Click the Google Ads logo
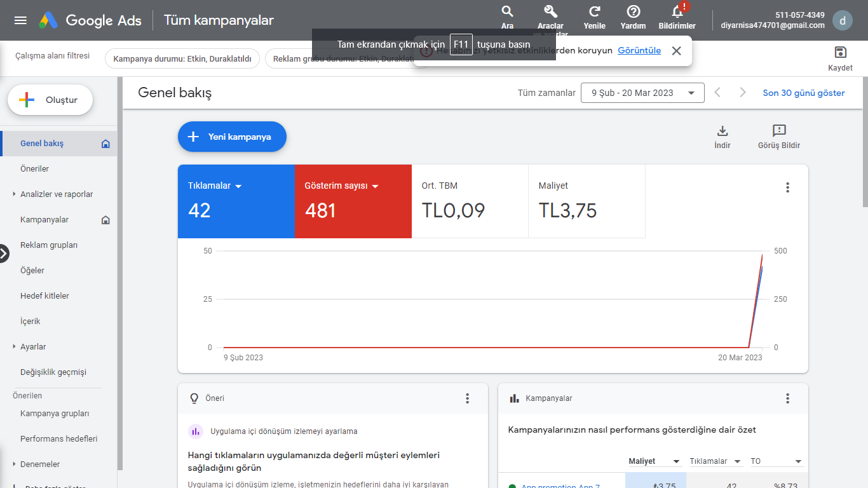The height and width of the screenshot is (488, 868). tap(90, 20)
